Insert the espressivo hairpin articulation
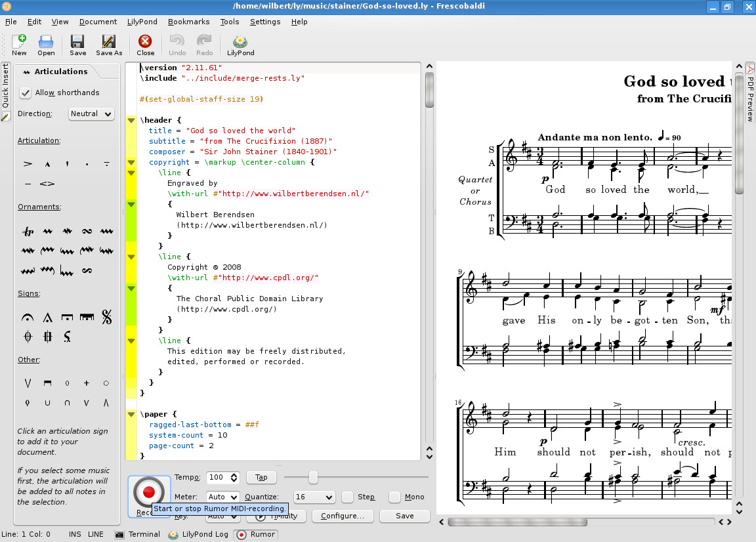The height and width of the screenshot is (542, 756). coord(47,184)
